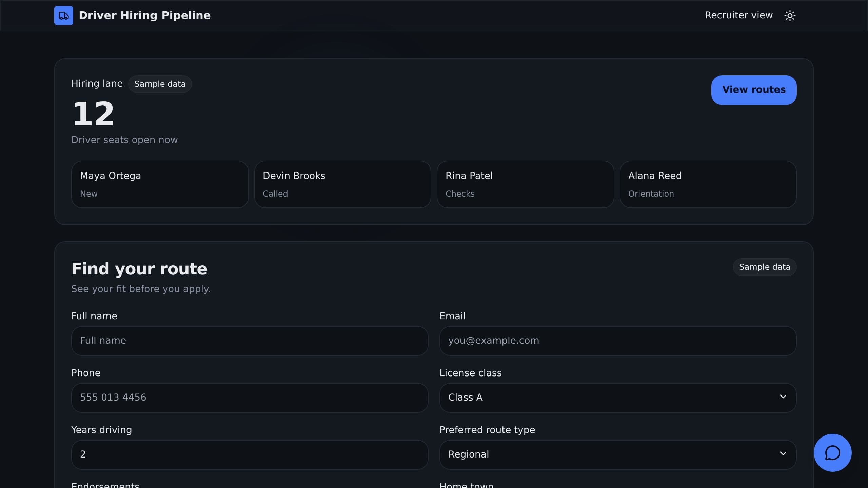
Task: Expand the Preferred route type dropdown
Action: tap(618, 454)
